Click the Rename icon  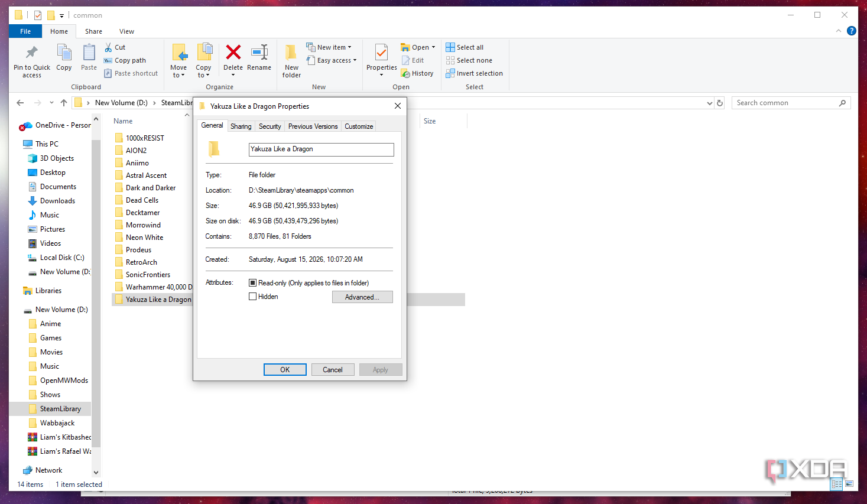click(x=259, y=53)
